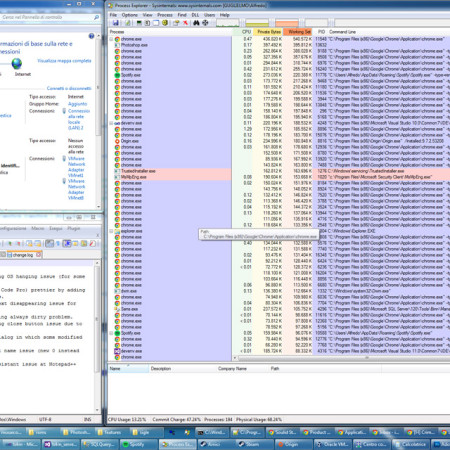Click the CPU Usage status bar entry
450x450 pixels.
(127, 419)
